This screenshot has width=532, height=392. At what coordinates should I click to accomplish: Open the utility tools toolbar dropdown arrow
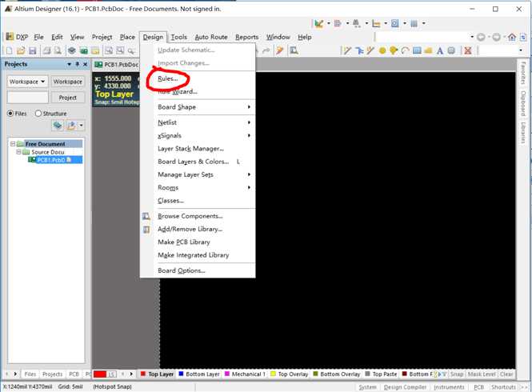[329, 23]
